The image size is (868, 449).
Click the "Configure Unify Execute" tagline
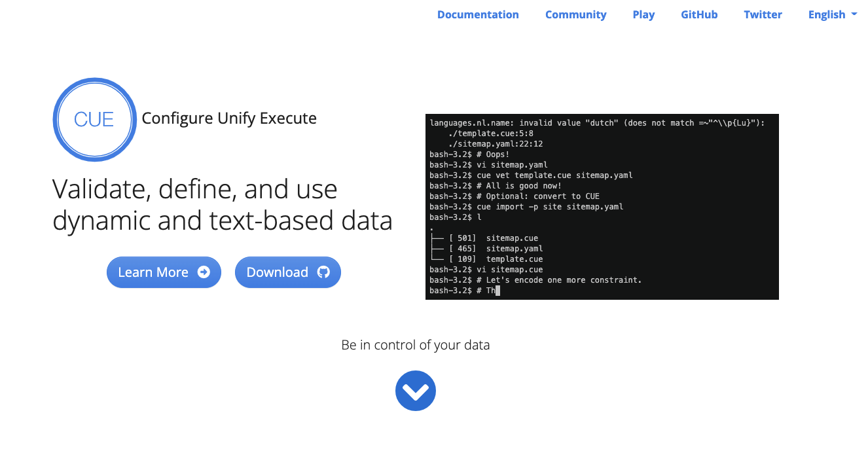[229, 118]
